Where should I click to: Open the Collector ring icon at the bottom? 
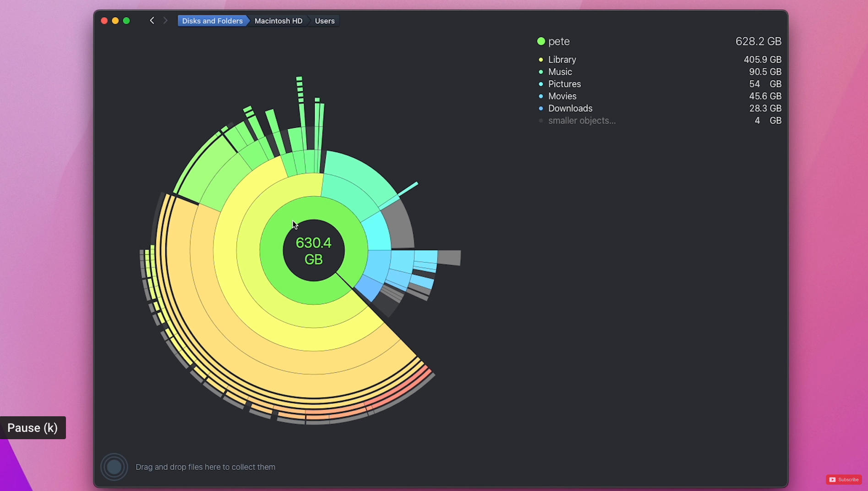click(114, 466)
